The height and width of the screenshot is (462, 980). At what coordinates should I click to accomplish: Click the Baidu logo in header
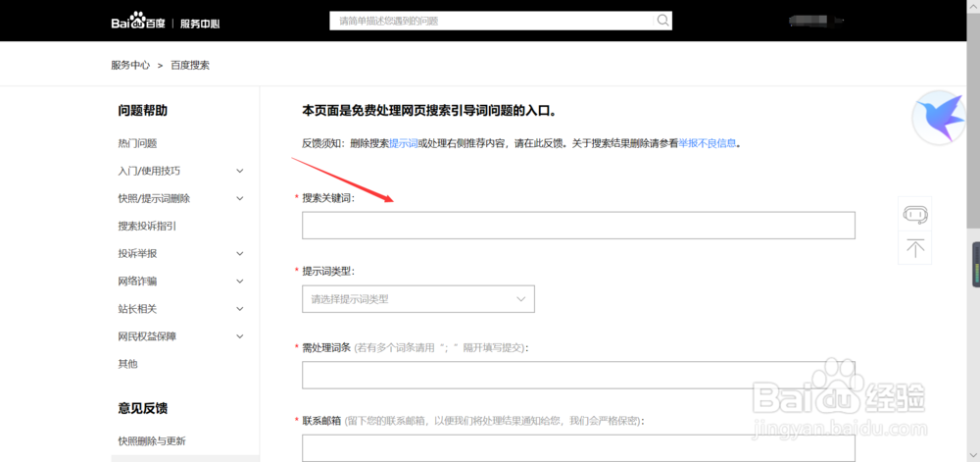137,22
